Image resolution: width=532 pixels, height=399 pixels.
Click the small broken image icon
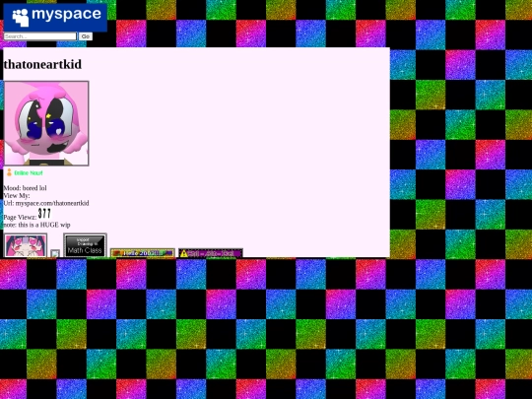pyautogui.click(x=55, y=253)
